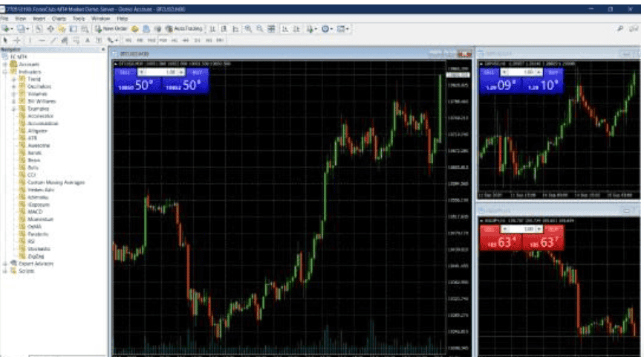Increase volume on large chart's trade panel
Screen dimensions: 644x357
tap(181, 72)
